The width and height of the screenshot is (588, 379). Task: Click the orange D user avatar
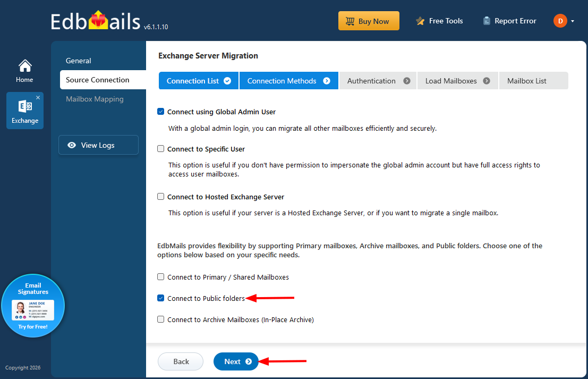(560, 21)
